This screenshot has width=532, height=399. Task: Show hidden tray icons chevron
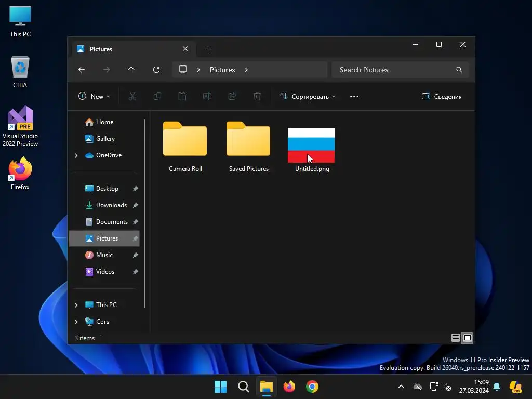click(401, 387)
